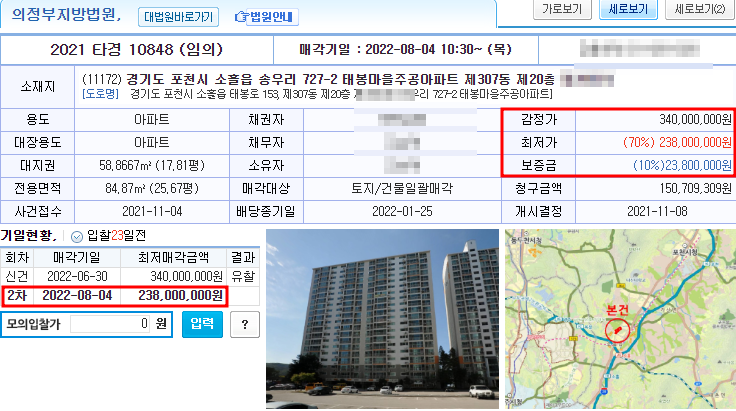Open the question mark help button
The height and width of the screenshot is (411, 736).
[245, 324]
